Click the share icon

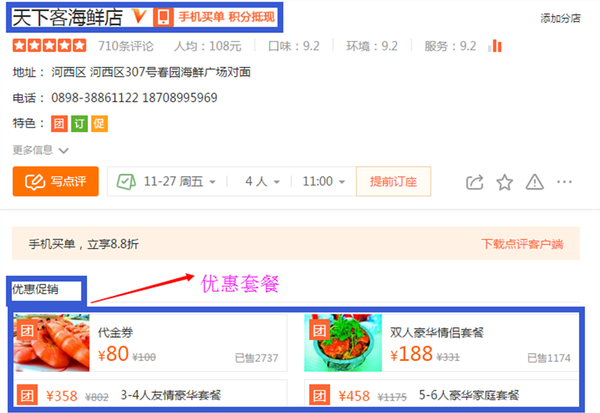[474, 182]
